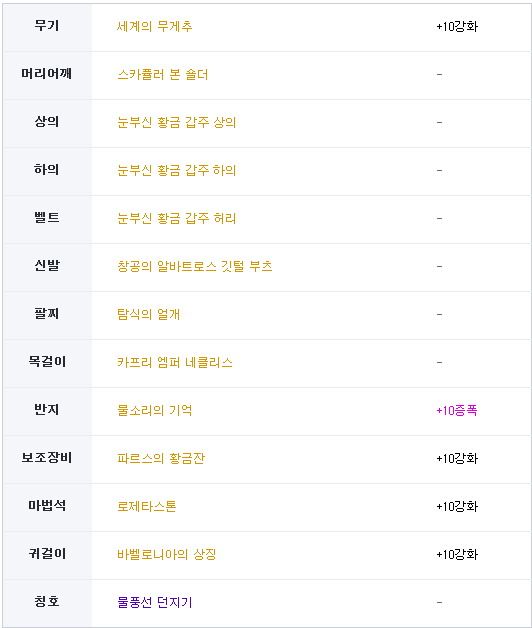Open the 탐식의 얼개 bracelet link
The width and height of the screenshot is (532, 628).
149,314
